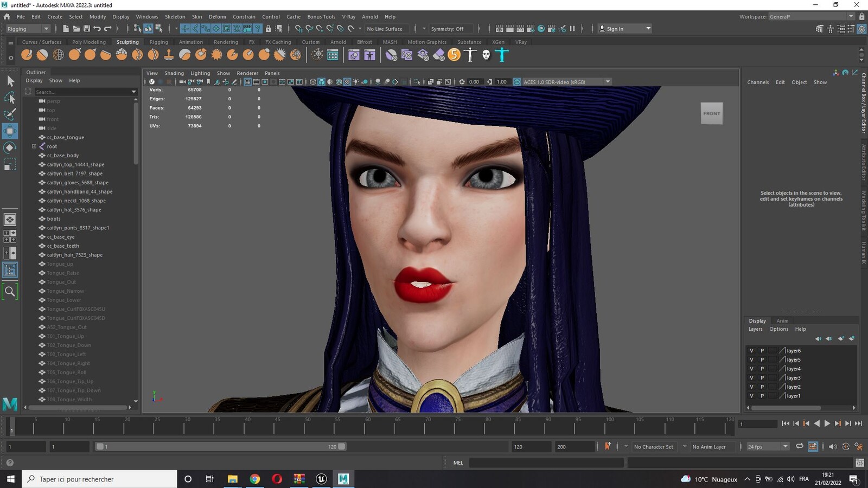Click the No Anim Layer button
The width and height of the screenshot is (868, 488).
coord(709,447)
